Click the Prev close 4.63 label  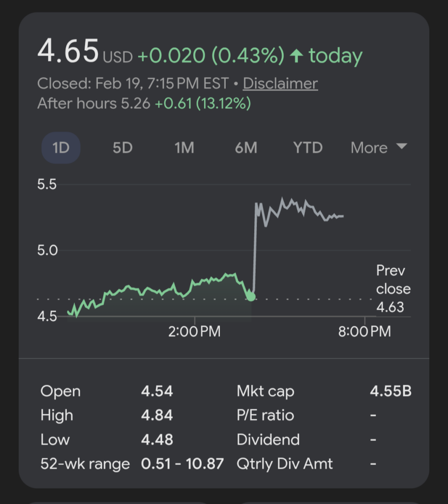(x=392, y=289)
